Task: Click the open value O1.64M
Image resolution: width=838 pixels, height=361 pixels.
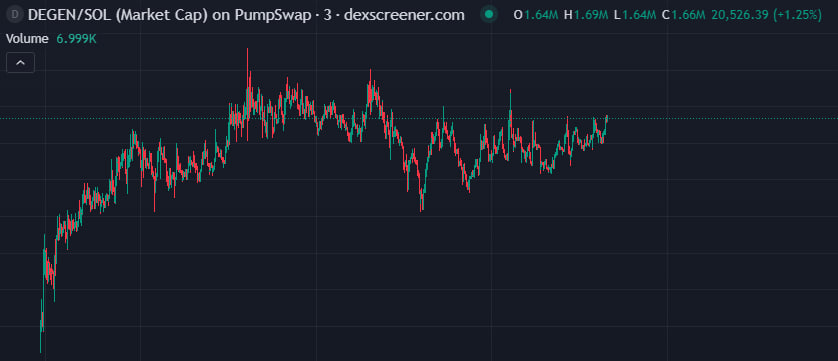Action: (536, 15)
